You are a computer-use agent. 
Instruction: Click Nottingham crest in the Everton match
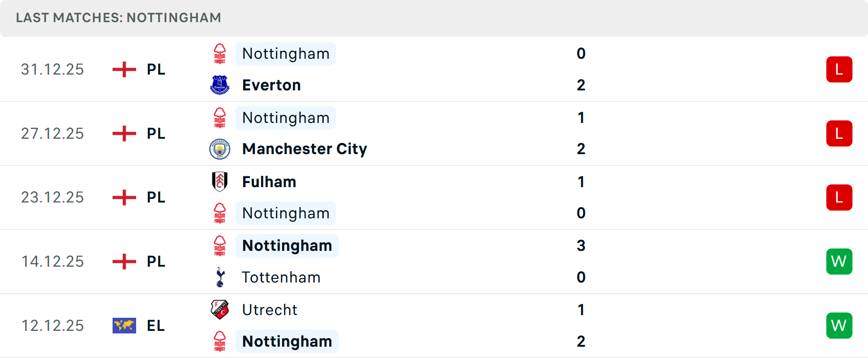coord(220,54)
